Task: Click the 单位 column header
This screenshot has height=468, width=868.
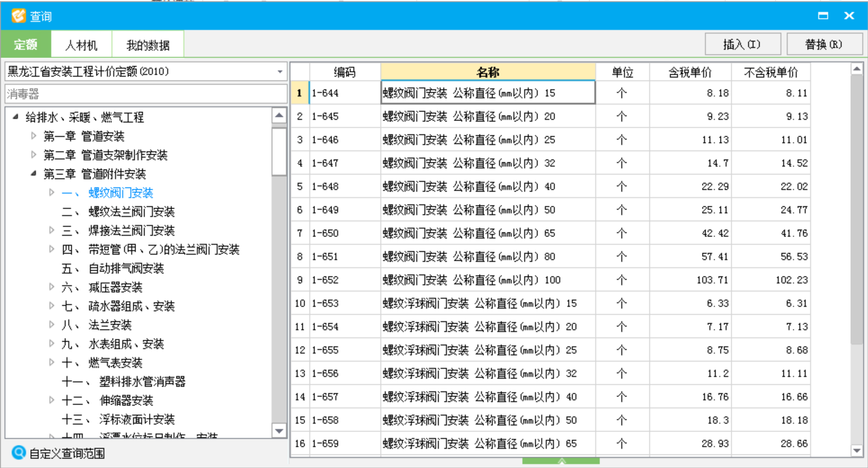Action: click(x=622, y=73)
